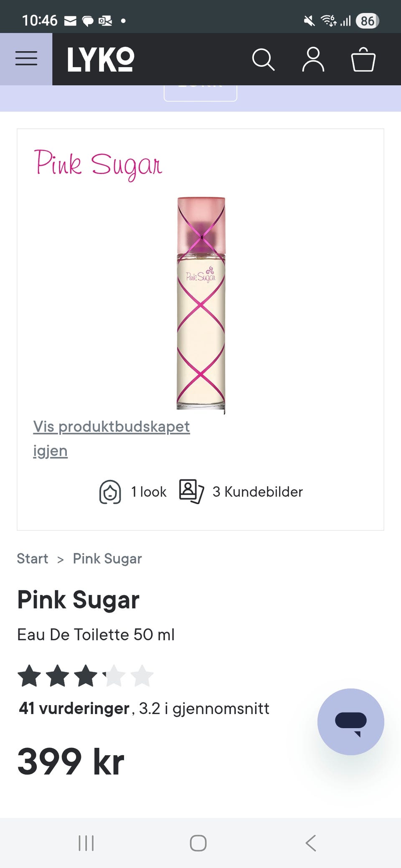Screen dimensions: 401x868
Task: Tap the star rating row
Action: 86,676
